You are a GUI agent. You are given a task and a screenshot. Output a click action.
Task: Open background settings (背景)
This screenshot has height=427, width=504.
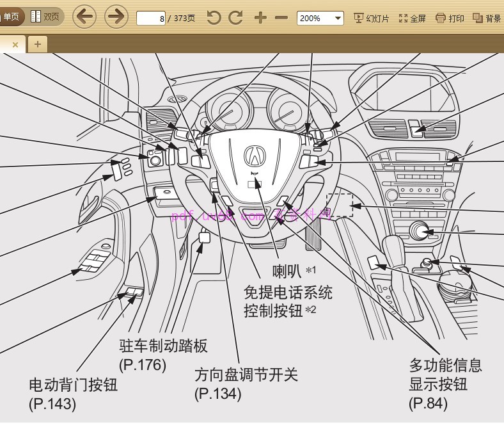[487, 19]
